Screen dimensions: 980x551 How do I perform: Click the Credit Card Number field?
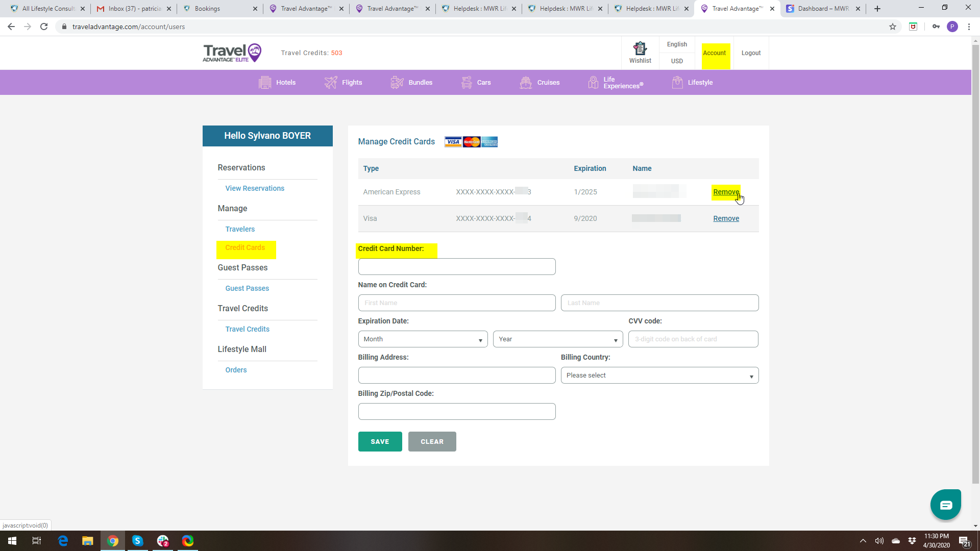click(x=456, y=267)
